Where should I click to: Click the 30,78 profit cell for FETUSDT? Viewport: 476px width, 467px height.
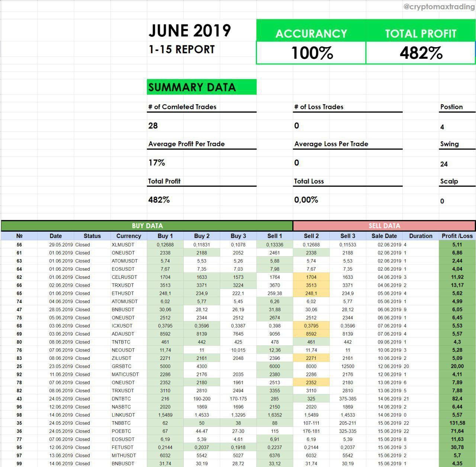457,447
